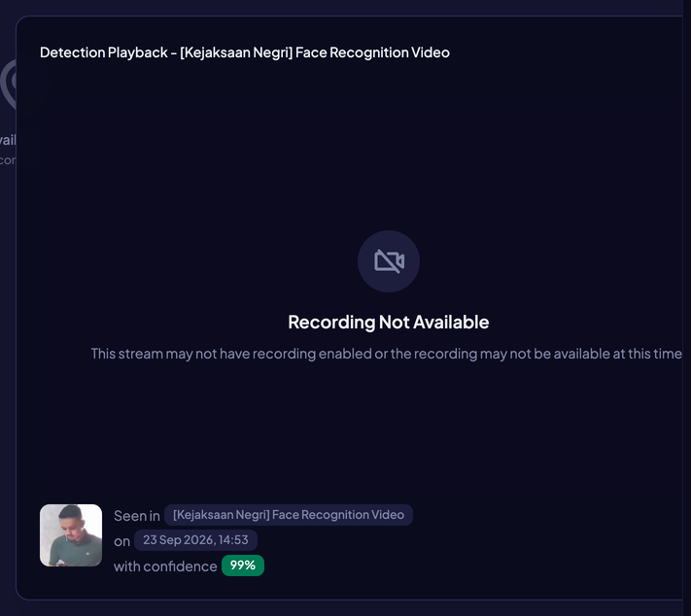691x616 pixels.
Task: Click the Detection Playback dialog title
Action: coord(245,52)
